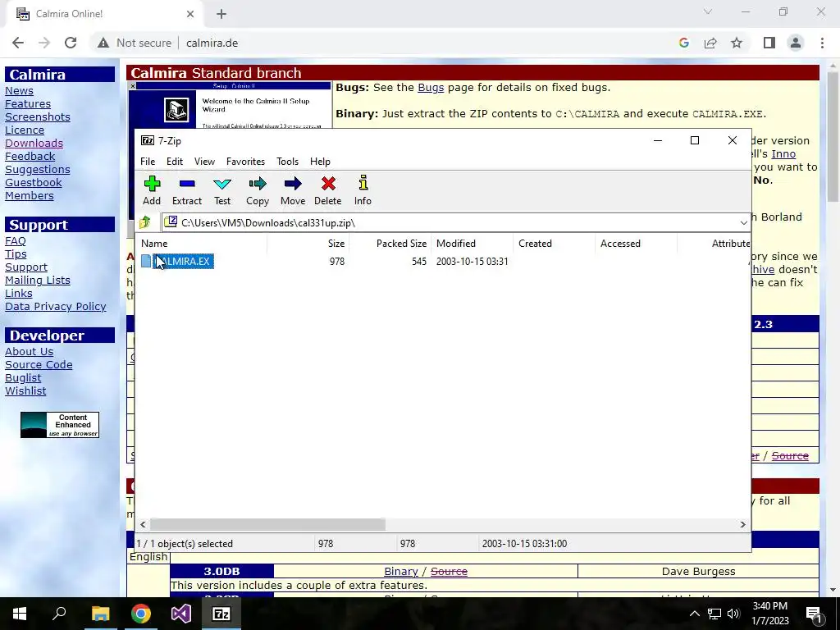This screenshot has width=840, height=630.
Task: Open the Tools menu in 7-Zip
Action: click(287, 162)
